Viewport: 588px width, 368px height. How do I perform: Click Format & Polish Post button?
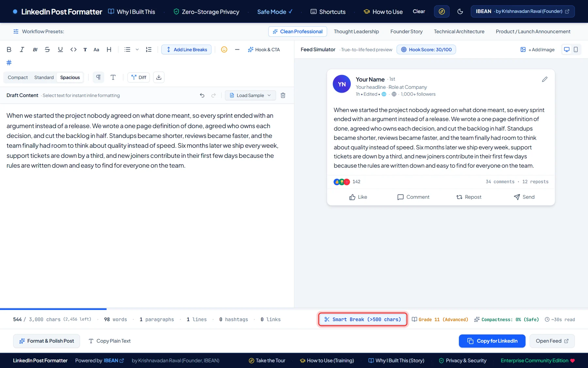pyautogui.click(x=46, y=341)
